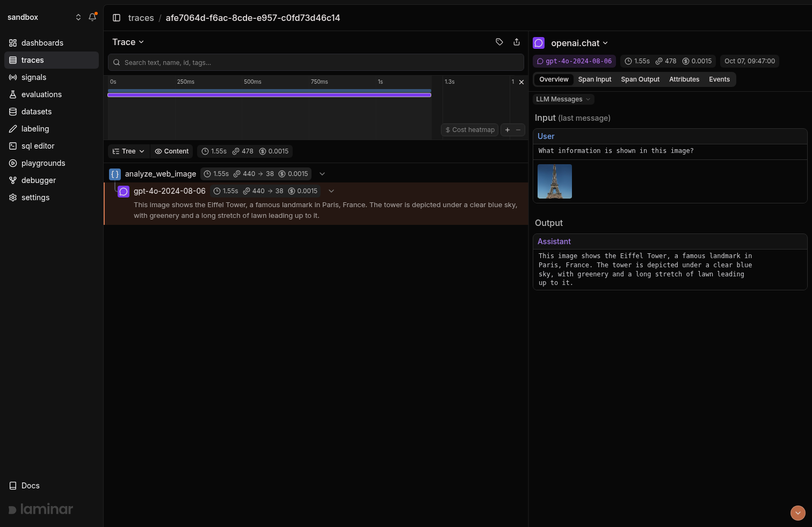The image size is (812, 527).
Task: Select the analyze_web_image span row
Action: click(x=316, y=174)
